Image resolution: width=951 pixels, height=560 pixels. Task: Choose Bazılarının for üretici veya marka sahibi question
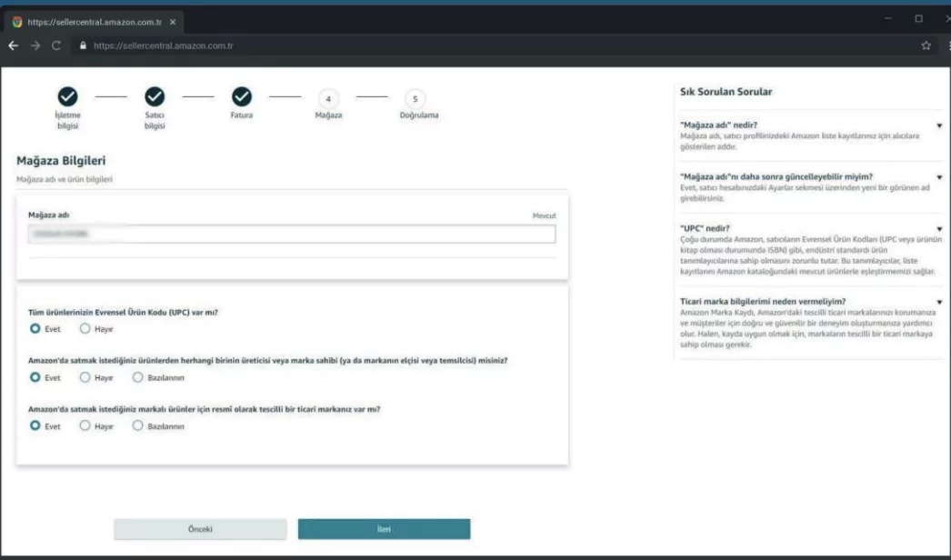137,377
